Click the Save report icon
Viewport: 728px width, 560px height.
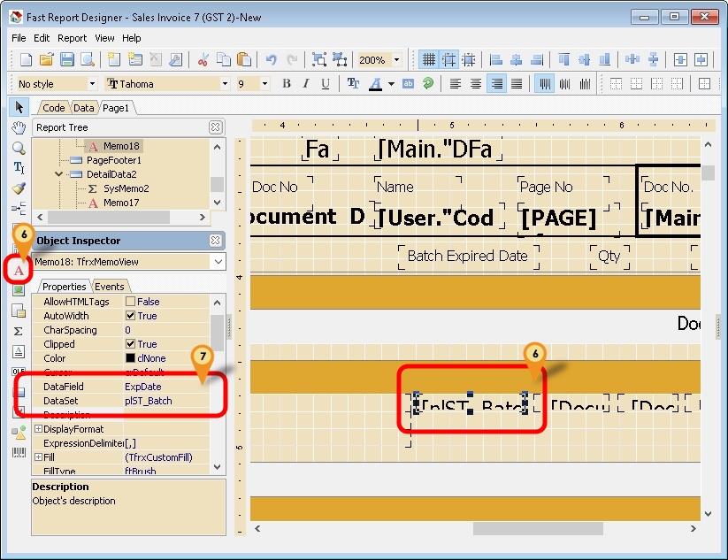pos(67,60)
